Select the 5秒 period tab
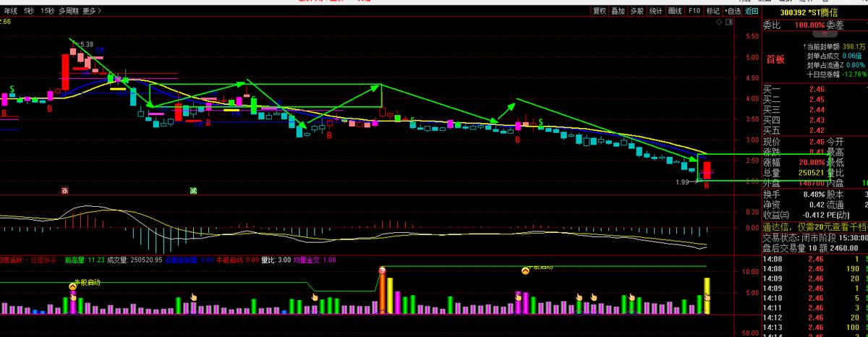Image resolution: width=868 pixels, height=337 pixels. click(28, 11)
